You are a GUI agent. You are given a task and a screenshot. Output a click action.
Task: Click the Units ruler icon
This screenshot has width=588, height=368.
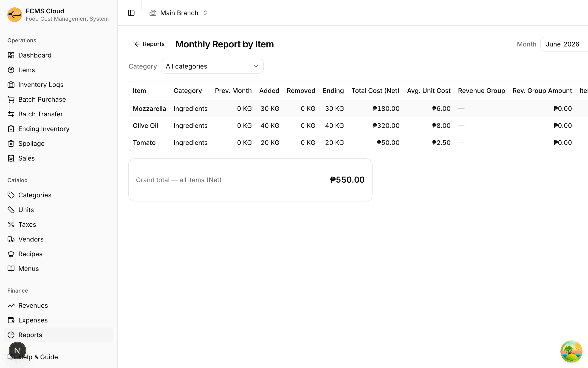coord(11,210)
